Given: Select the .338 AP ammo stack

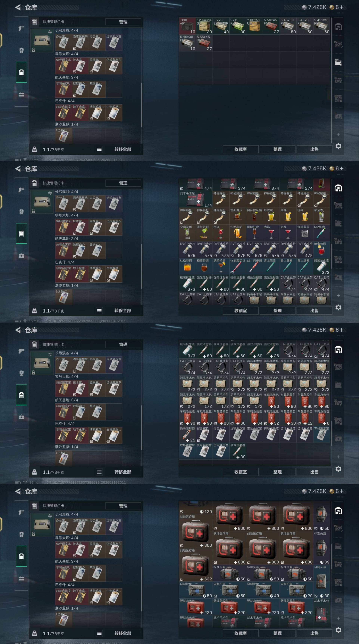Looking at the screenshot, I should coord(187,26).
